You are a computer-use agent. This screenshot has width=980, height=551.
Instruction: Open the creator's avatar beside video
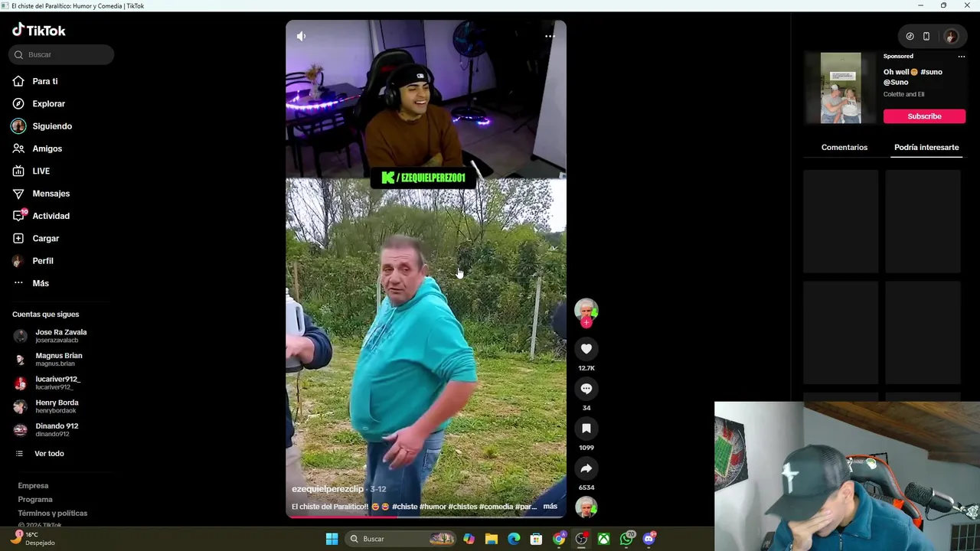click(586, 310)
